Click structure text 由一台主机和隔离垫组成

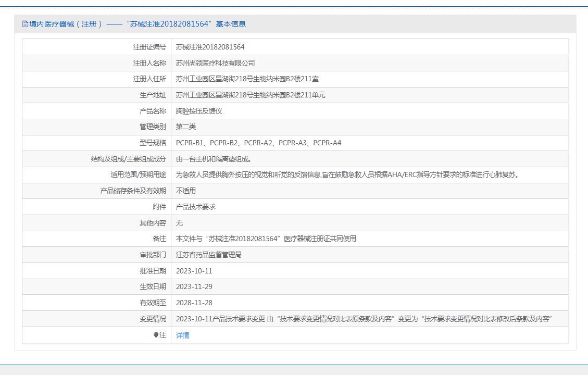214,159
